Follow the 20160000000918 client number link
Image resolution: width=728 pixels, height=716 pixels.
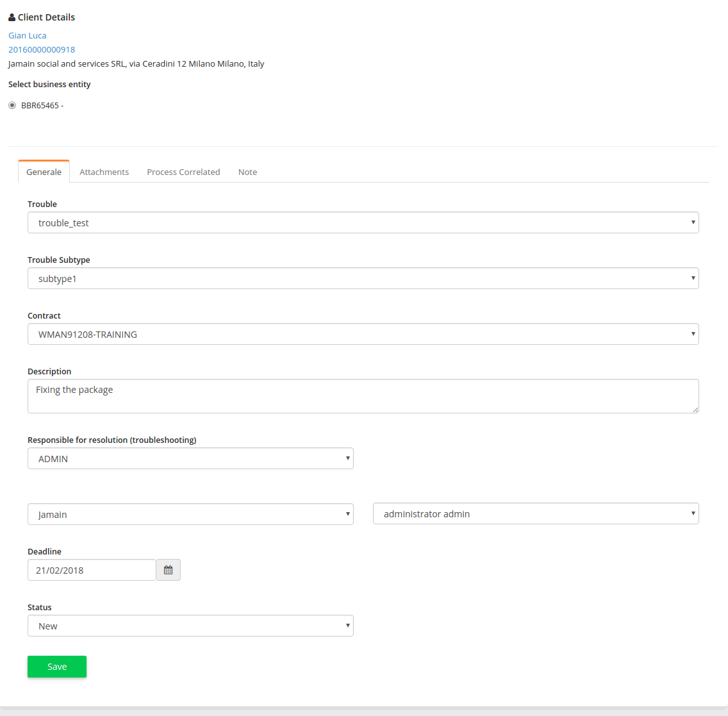tap(42, 49)
